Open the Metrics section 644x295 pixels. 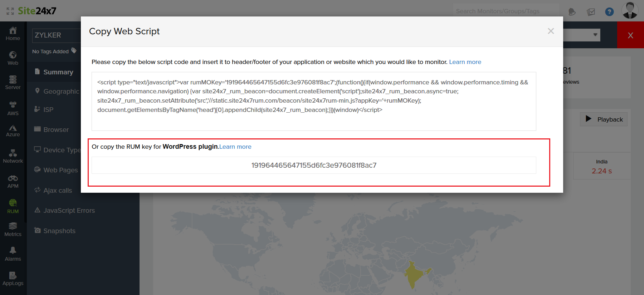13,230
